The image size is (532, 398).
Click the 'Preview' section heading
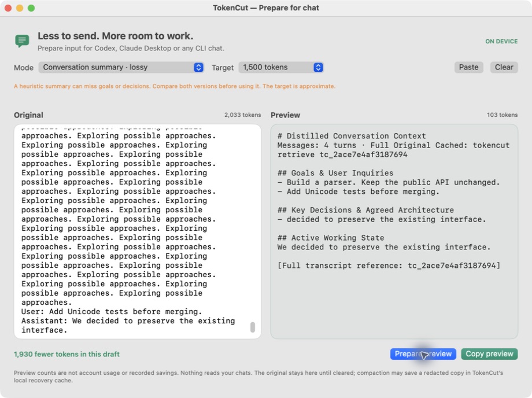point(285,115)
